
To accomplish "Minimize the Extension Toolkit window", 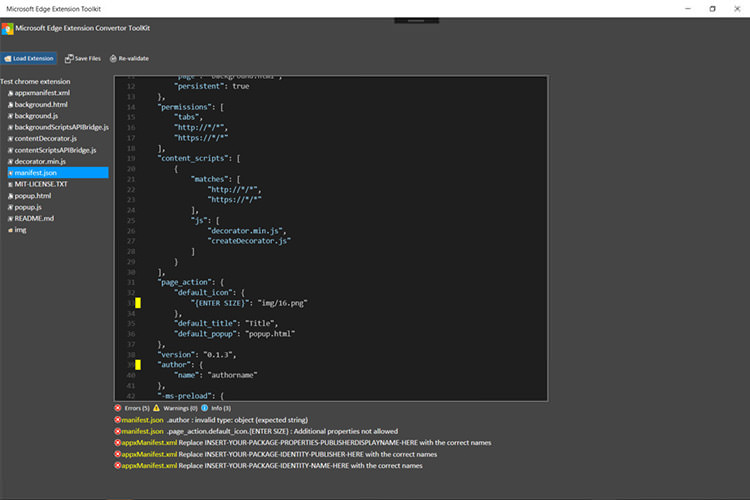I will click(688, 9).
